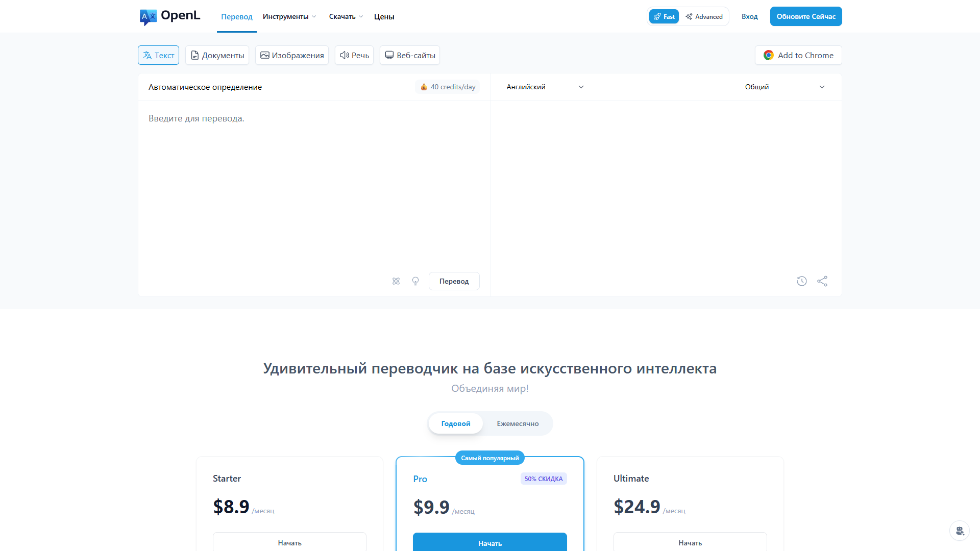Screen dimensions: 980x551
Task: Open the chat bot icon at bottom right
Action: [x=960, y=531]
